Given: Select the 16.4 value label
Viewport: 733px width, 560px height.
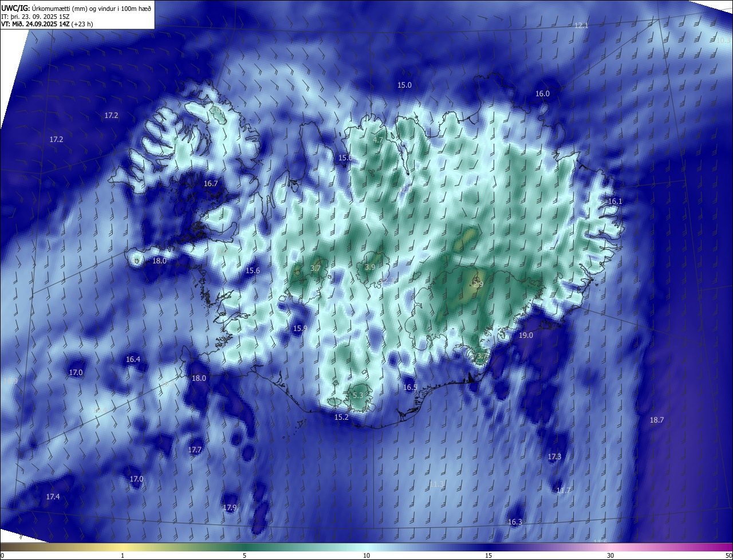Looking at the screenshot, I should tap(133, 359).
